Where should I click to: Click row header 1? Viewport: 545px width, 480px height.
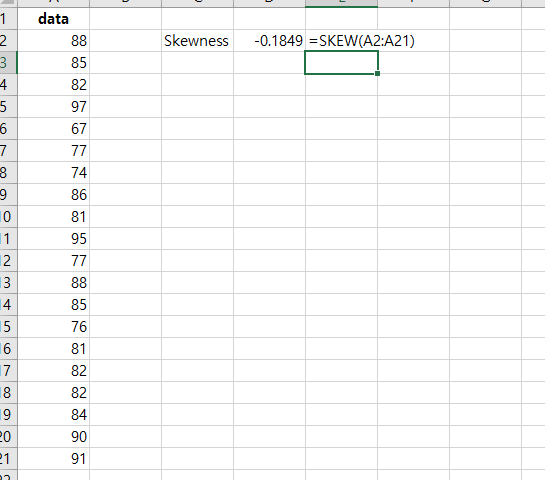[x=8, y=19]
